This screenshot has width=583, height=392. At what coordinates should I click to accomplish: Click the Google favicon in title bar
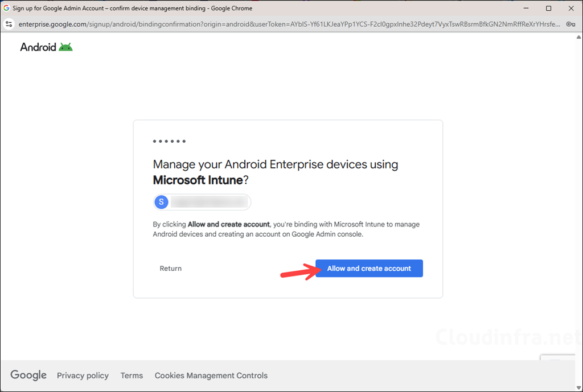6,8
